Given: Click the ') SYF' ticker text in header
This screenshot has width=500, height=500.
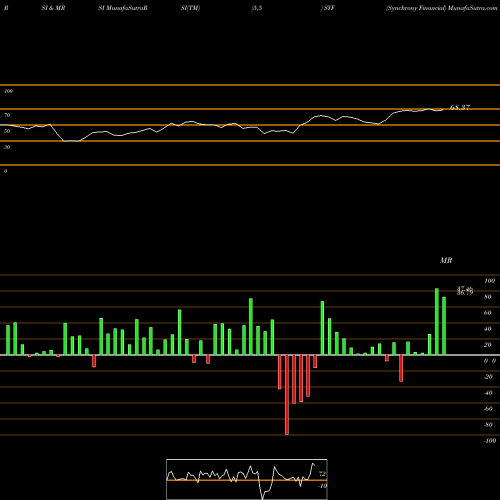Looking at the screenshot, I should click(x=327, y=8).
